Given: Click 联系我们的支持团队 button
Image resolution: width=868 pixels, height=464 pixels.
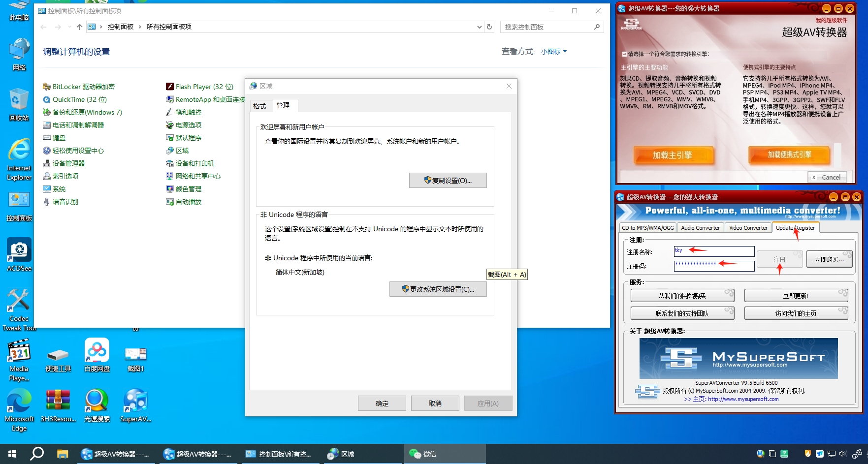Looking at the screenshot, I should click(x=682, y=313).
